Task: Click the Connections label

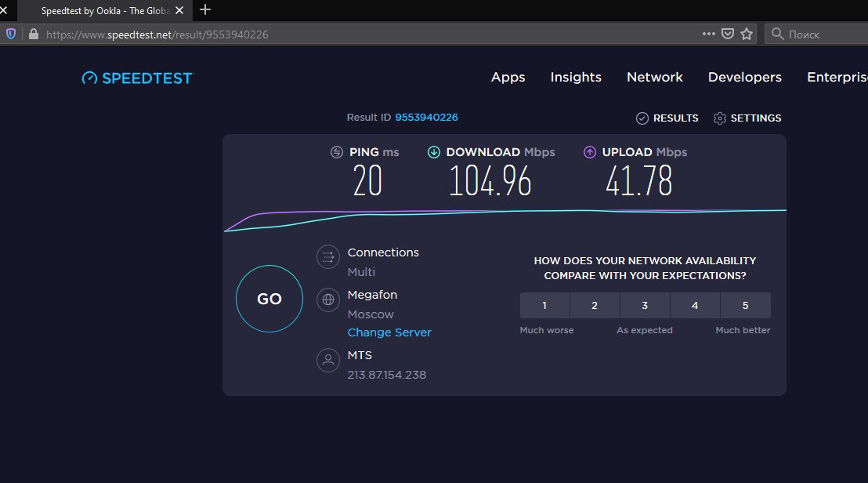Action: (x=383, y=252)
